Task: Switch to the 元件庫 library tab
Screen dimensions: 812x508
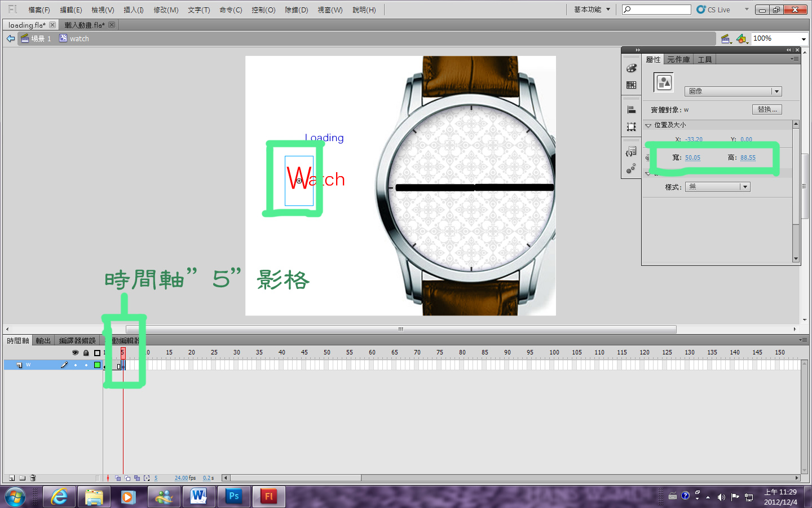Action: pyautogui.click(x=678, y=59)
